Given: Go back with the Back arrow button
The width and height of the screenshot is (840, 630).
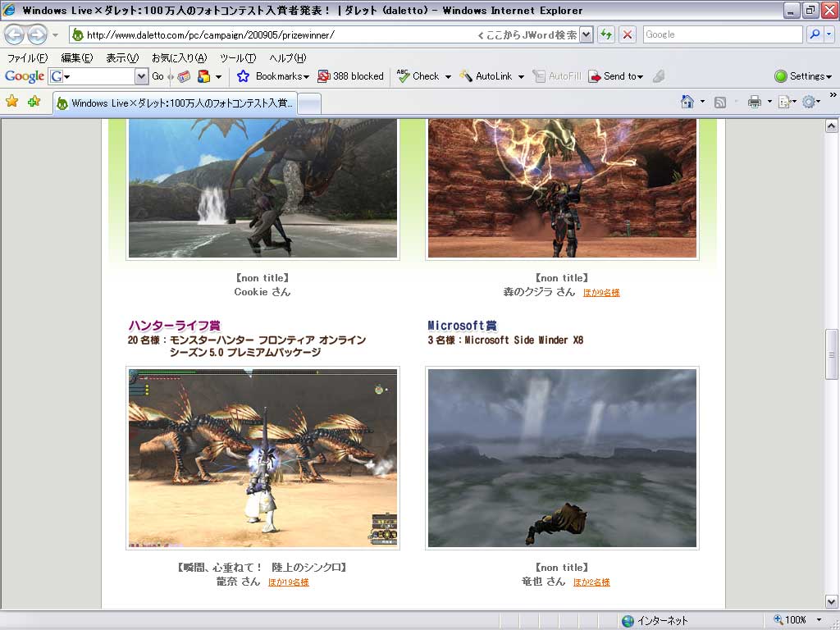Looking at the screenshot, I should 14,34.
